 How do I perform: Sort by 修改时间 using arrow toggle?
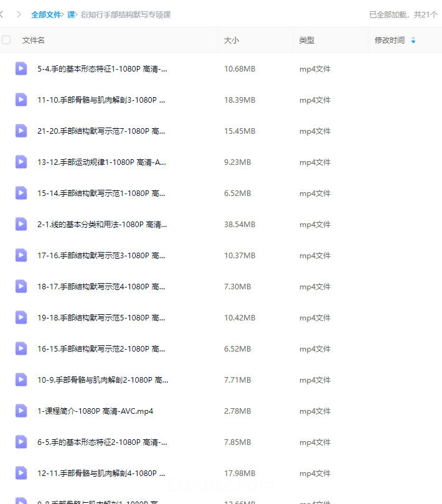click(413, 40)
